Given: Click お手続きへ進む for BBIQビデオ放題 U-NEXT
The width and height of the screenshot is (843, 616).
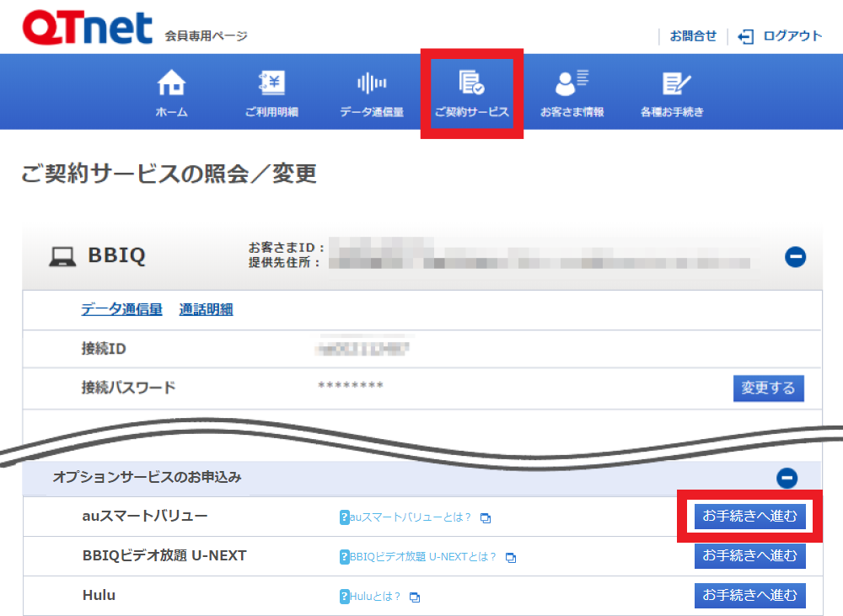Looking at the screenshot, I should click(x=749, y=556).
